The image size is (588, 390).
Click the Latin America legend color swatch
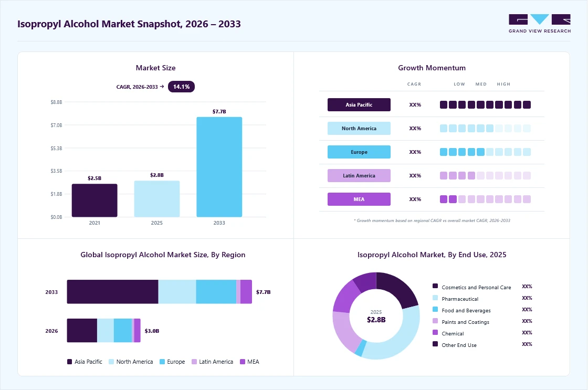coord(194,362)
